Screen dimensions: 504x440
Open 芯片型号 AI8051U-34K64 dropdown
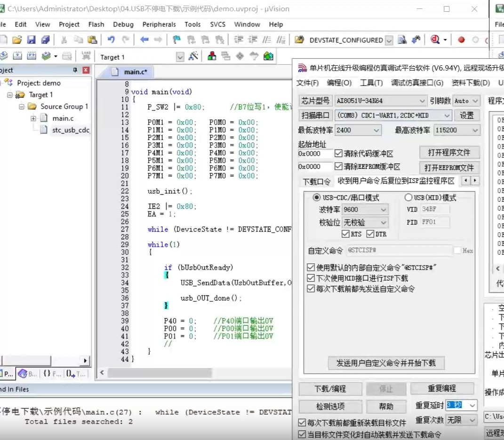click(x=381, y=101)
